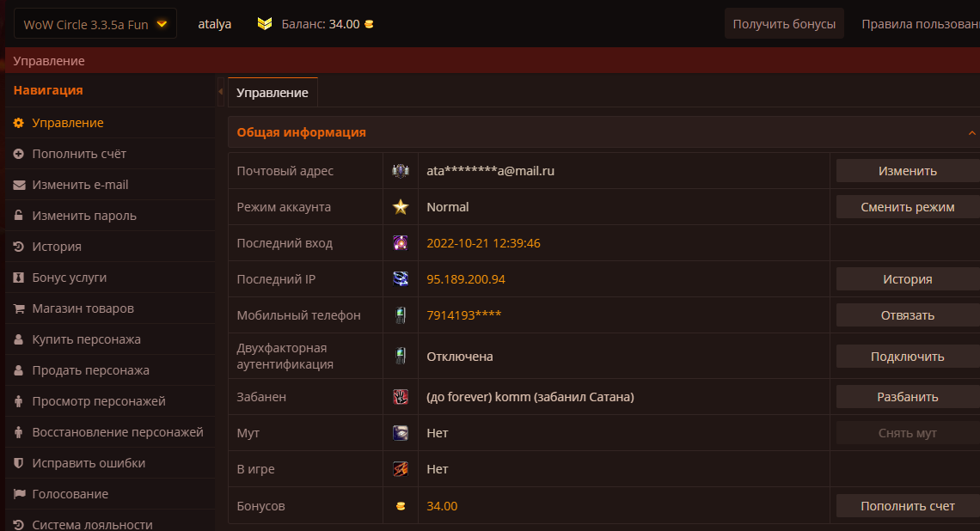Viewport: 980px width, 531px height.
Task: Click the lock icon for Изменить пароль
Action: click(19, 216)
